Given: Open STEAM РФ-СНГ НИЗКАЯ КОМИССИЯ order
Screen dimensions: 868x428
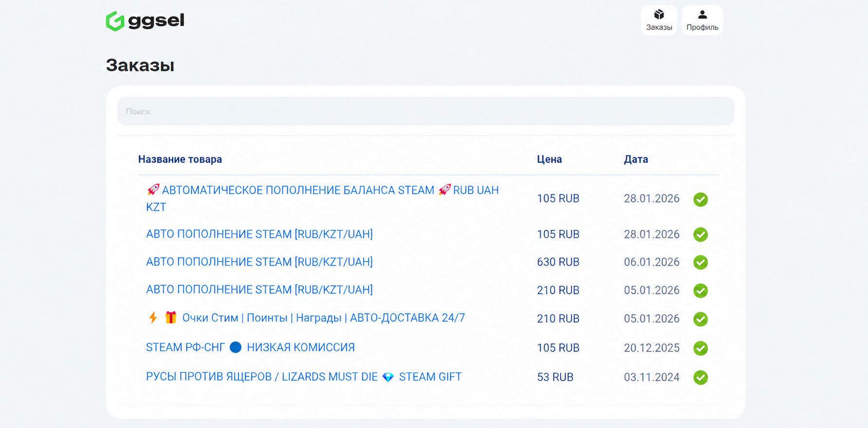Looking at the screenshot, I should [x=250, y=347].
